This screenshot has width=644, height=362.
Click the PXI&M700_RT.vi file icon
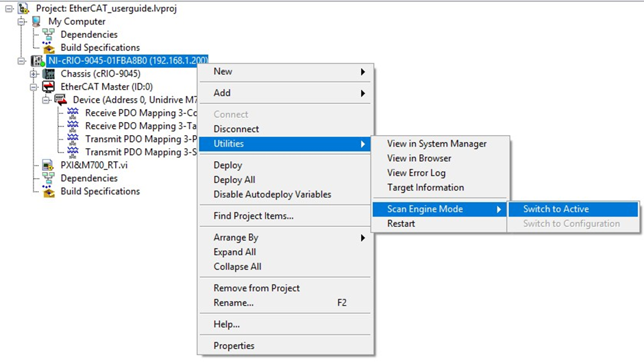click(48, 165)
